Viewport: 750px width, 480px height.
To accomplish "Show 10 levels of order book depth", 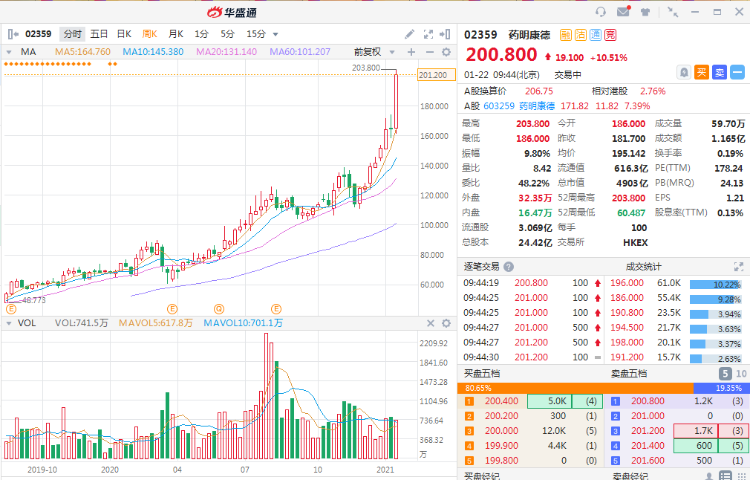I will click(x=741, y=373).
